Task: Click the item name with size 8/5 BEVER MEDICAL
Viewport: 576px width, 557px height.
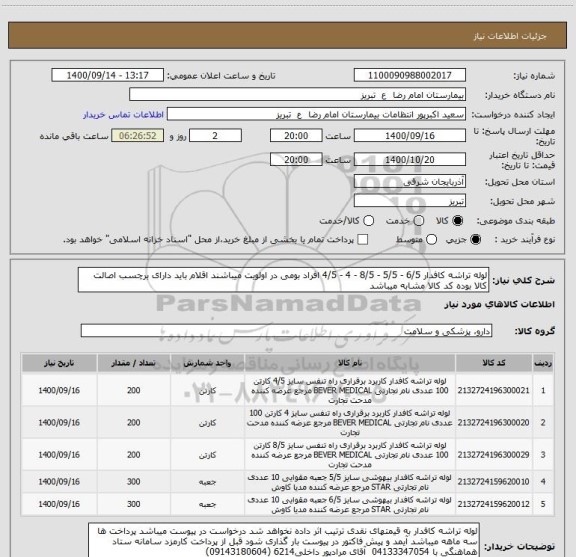Action: tap(350, 454)
